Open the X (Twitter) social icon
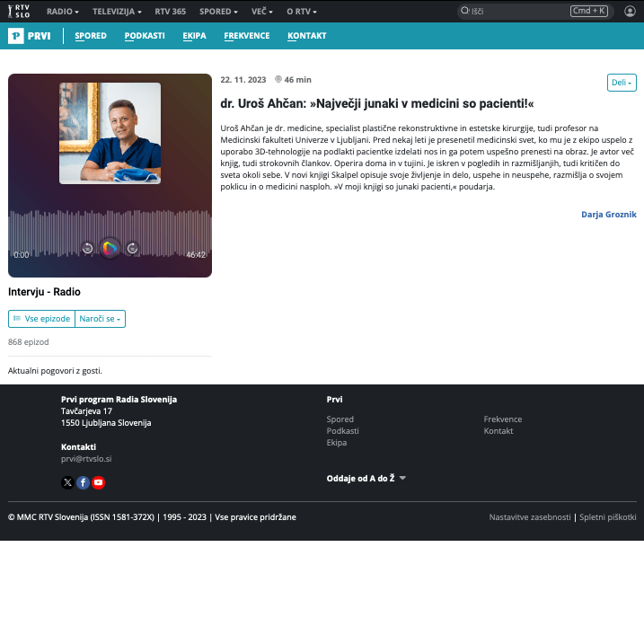 coord(67,482)
